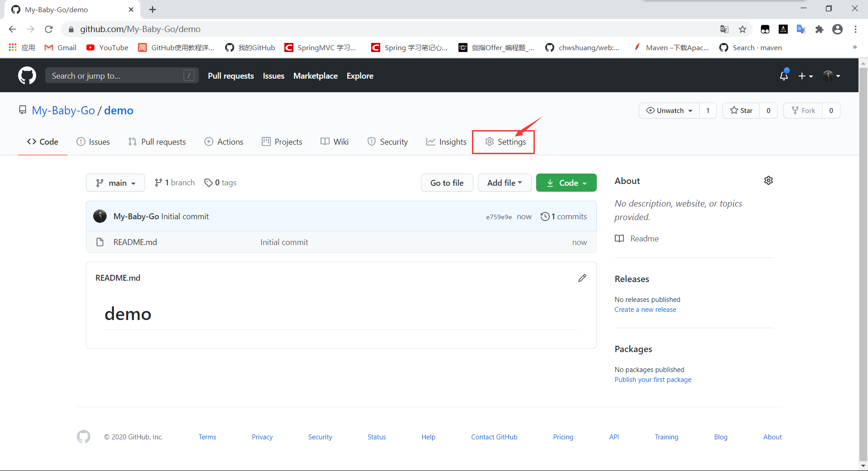Click the About settings gear icon

click(x=769, y=180)
